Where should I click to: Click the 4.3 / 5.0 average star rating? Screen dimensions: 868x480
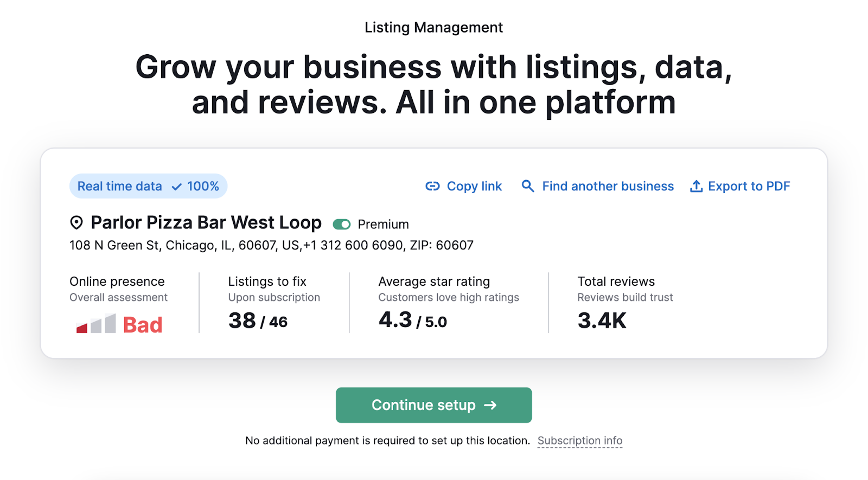coord(412,321)
